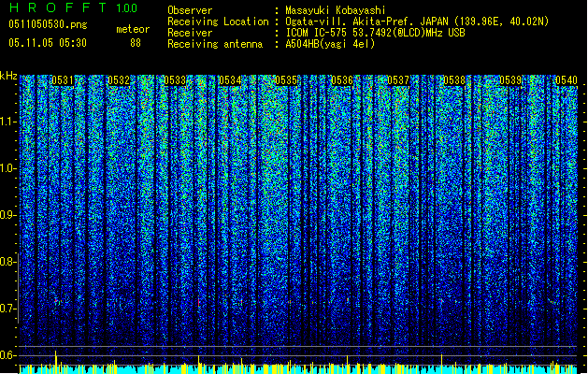This screenshot has height=374, width=588.
Task: Click the 0538 time marker
Action: click(454, 80)
